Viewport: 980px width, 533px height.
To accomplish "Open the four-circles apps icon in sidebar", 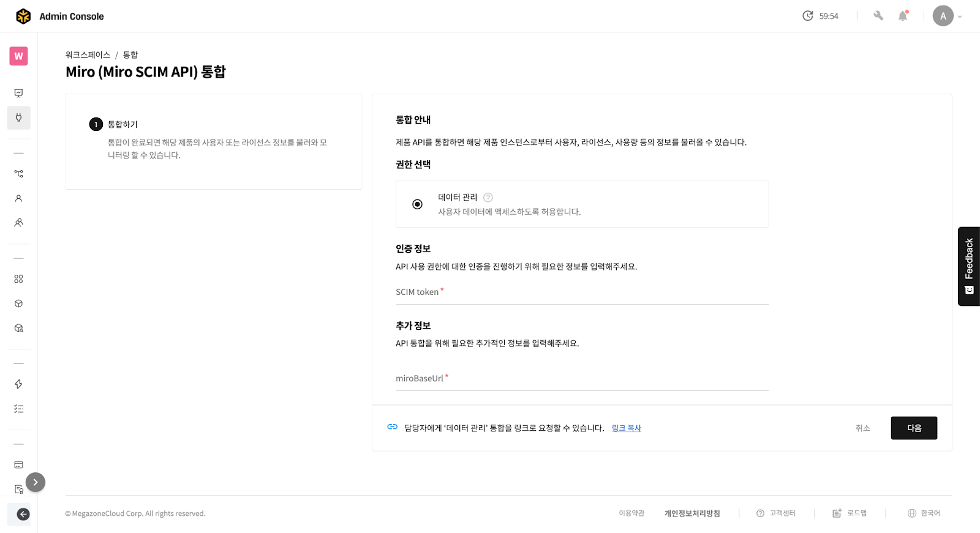I will (19, 279).
